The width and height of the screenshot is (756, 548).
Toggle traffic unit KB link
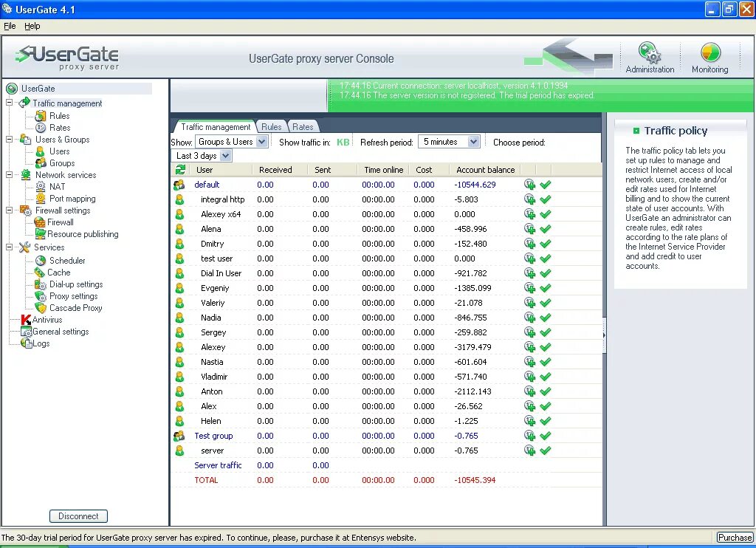pyautogui.click(x=343, y=143)
